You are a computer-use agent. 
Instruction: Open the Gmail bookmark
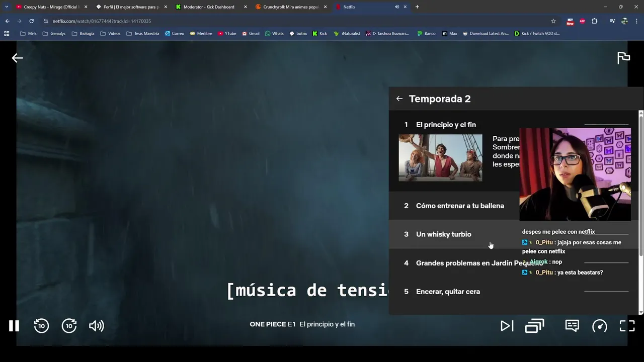tap(251, 34)
